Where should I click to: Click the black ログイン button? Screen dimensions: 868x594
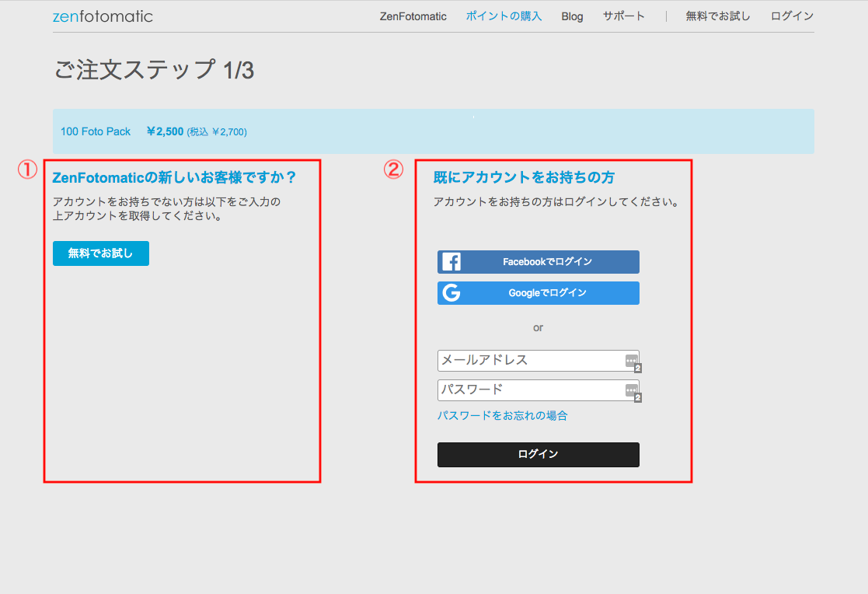click(x=538, y=454)
